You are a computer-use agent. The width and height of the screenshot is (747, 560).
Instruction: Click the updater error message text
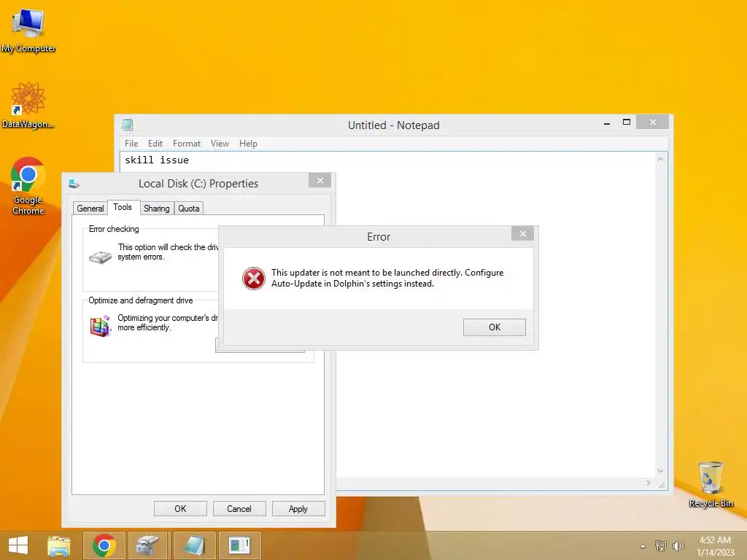[387, 278]
